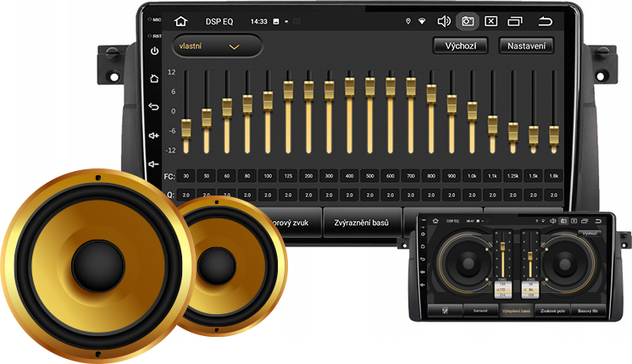Open the volume speaker icon in status bar
The width and height of the screenshot is (632, 364).
coord(444,21)
